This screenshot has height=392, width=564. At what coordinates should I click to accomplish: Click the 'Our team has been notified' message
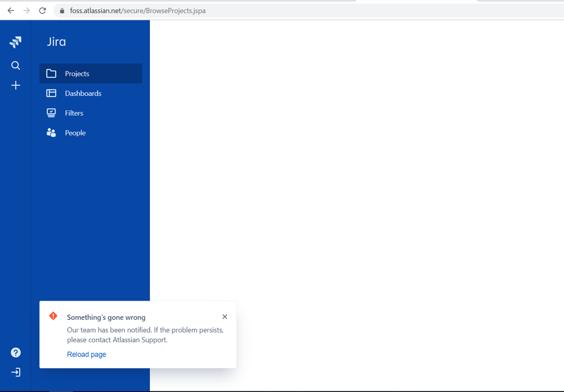tap(145, 335)
